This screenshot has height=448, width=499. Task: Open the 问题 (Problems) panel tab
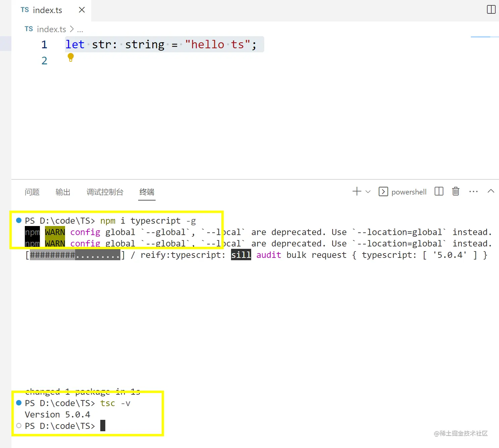point(32,192)
